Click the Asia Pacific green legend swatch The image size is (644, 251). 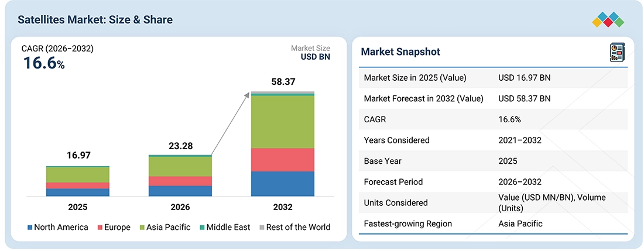(x=142, y=227)
